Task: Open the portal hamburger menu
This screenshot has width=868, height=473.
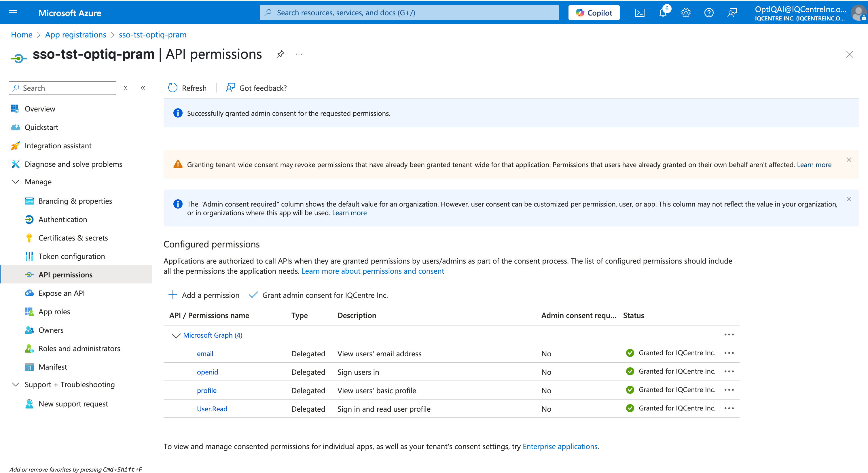Action: point(13,13)
